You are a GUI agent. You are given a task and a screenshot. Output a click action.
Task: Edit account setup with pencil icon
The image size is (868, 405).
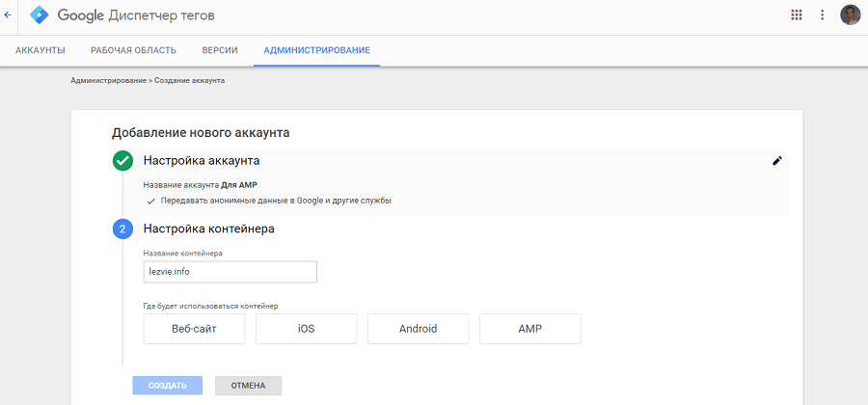777,161
